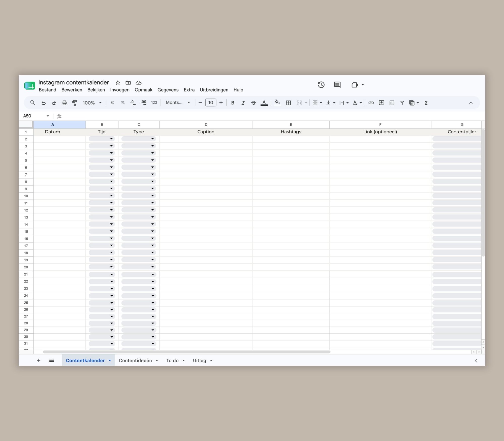Open the Type dropdown in row 5

coord(139,160)
